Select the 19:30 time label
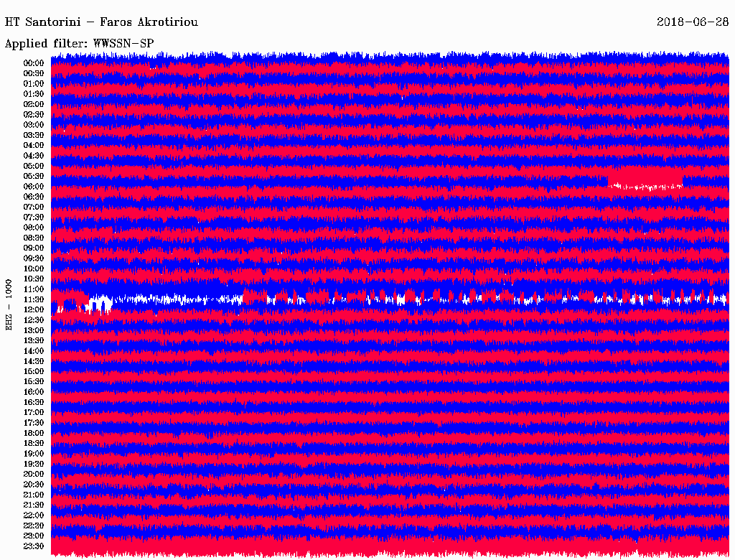 [x=33, y=464]
